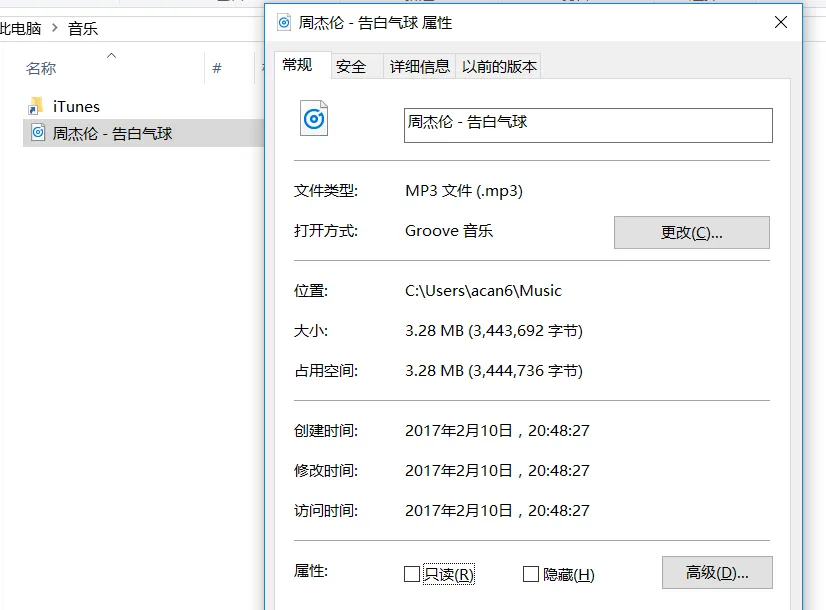Click the 周杰伦 - 告白气球 file icon in Explorer
Screen dimensions: 826x610
(x=38, y=132)
